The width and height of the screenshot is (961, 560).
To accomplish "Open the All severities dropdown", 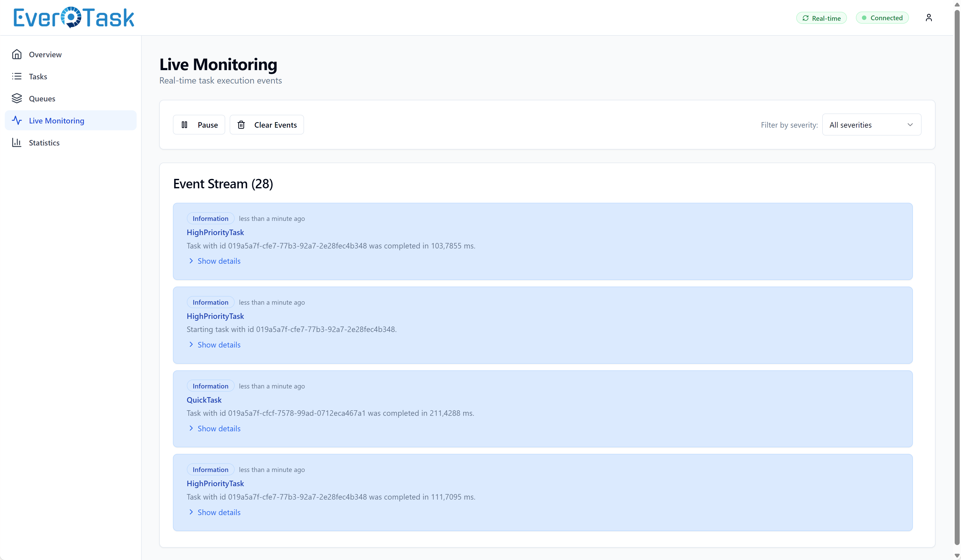I will (x=871, y=125).
